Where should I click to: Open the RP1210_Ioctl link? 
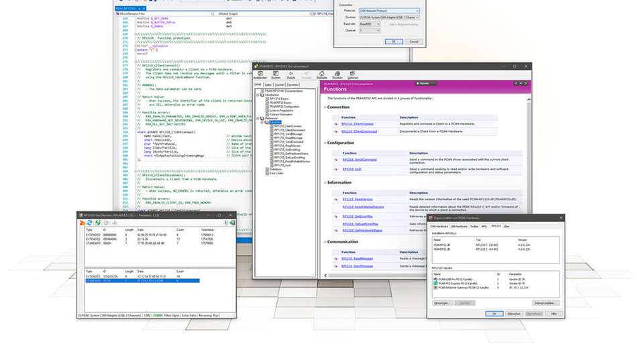(352, 169)
